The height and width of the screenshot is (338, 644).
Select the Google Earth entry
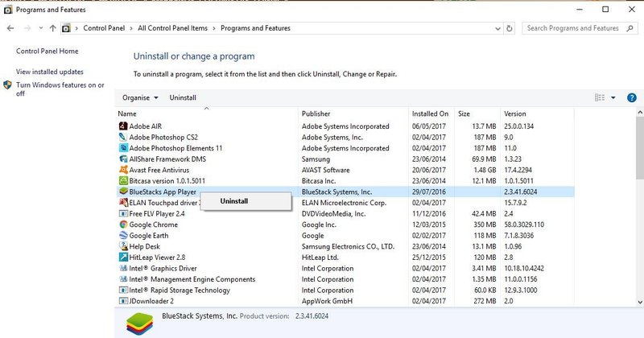pyautogui.click(x=149, y=236)
